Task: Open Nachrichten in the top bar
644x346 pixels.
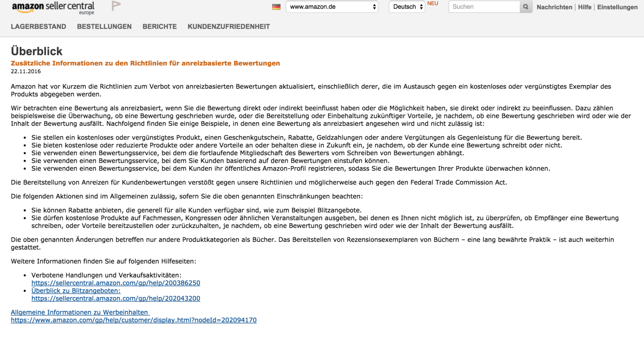Action: tap(554, 7)
